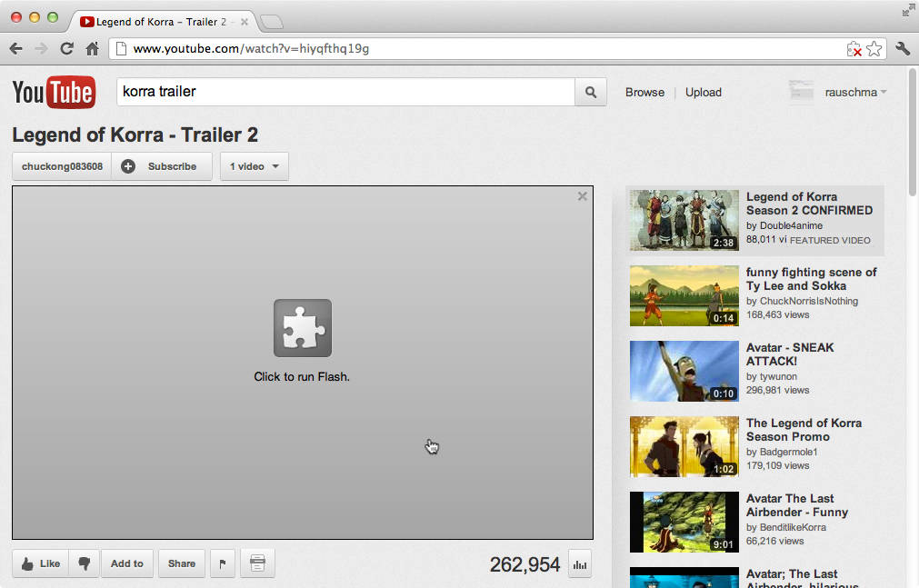Viewport: 919px width, 588px height.
Task: Click uploader name Badgermole1
Action: 788,452
